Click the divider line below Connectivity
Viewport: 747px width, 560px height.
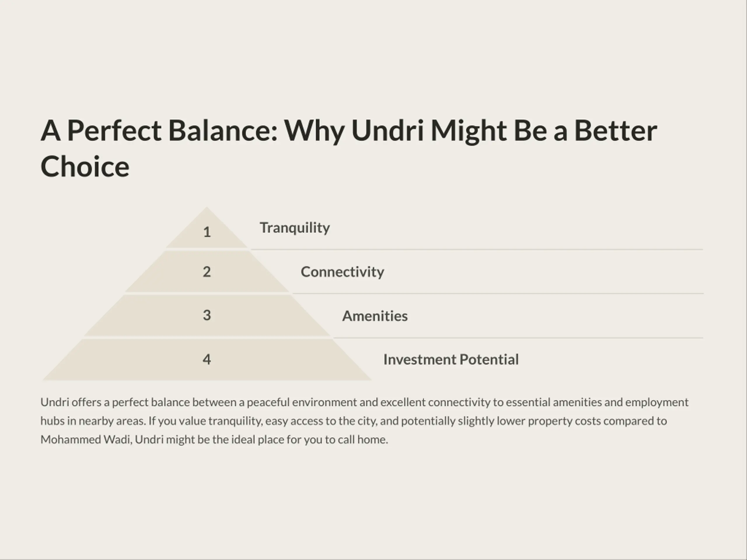[498, 294]
